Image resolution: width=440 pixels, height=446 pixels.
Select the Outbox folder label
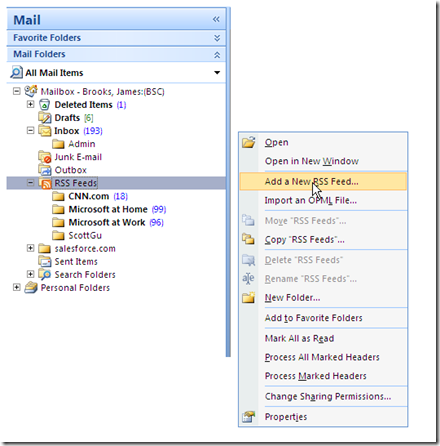point(70,170)
